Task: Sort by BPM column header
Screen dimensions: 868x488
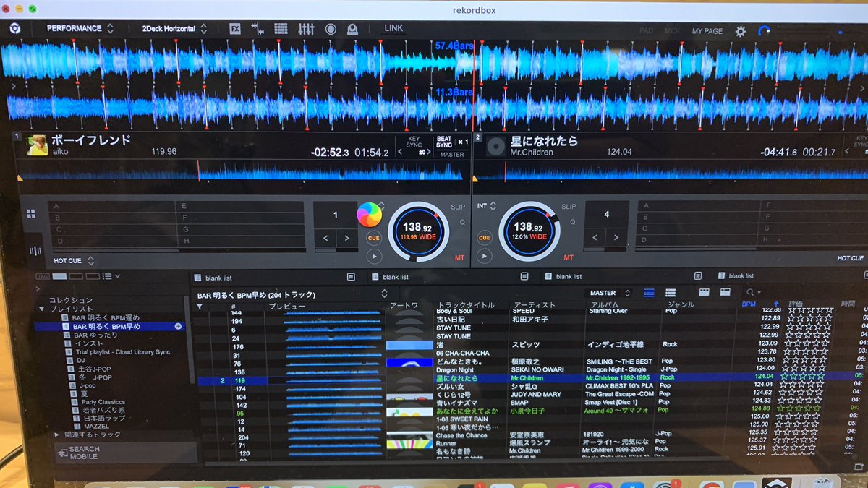Action: tap(748, 304)
